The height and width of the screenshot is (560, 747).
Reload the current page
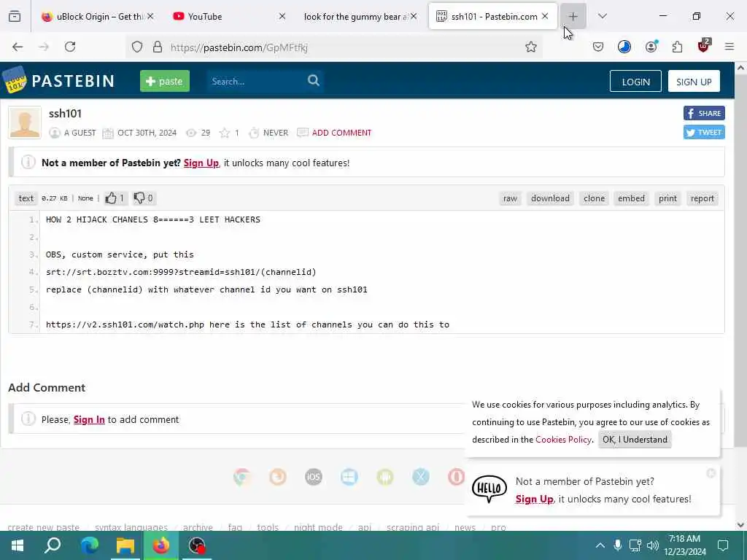(x=70, y=47)
